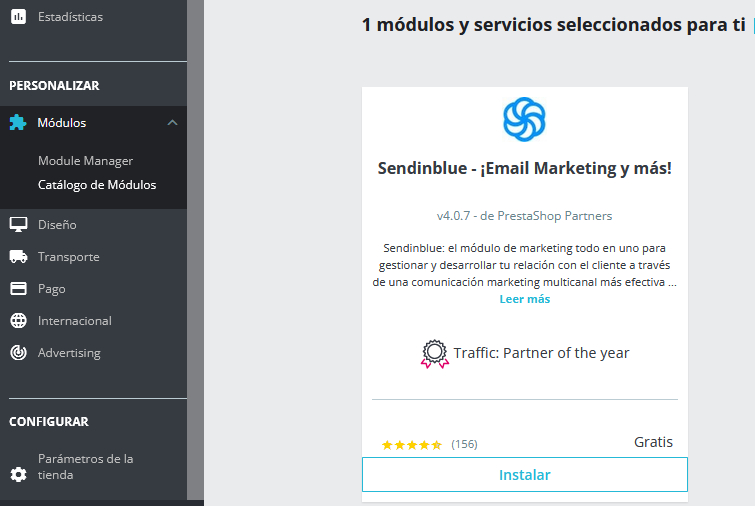This screenshot has width=755, height=506.
Task: Open Module Manager submenu item
Action: click(x=85, y=161)
